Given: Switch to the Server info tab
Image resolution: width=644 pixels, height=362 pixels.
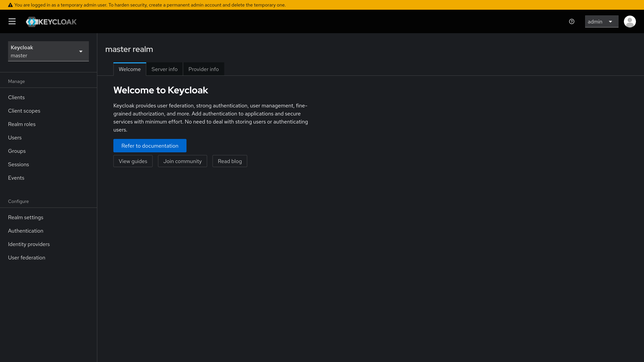Looking at the screenshot, I should 165,69.
